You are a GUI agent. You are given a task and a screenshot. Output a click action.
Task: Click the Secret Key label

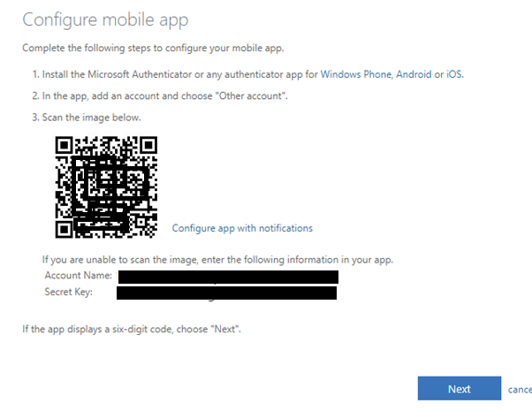click(x=69, y=292)
